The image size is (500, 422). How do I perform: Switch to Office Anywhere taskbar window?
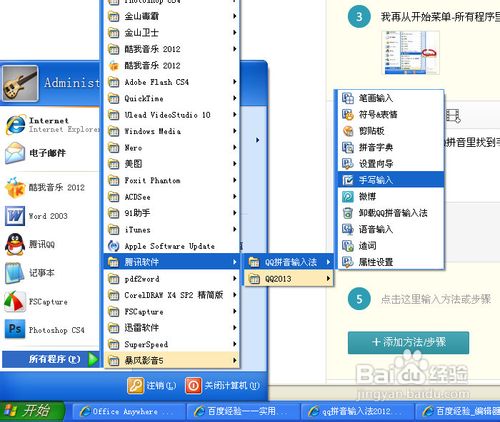[128, 412]
